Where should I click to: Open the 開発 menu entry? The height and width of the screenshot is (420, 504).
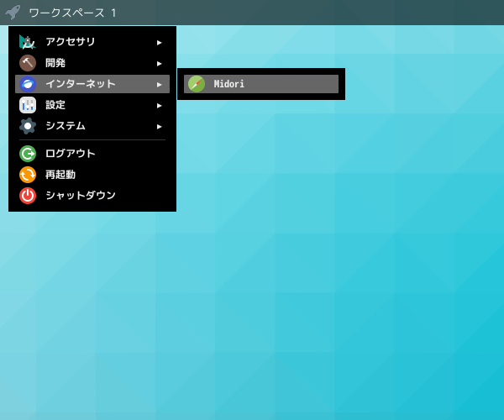(92, 63)
